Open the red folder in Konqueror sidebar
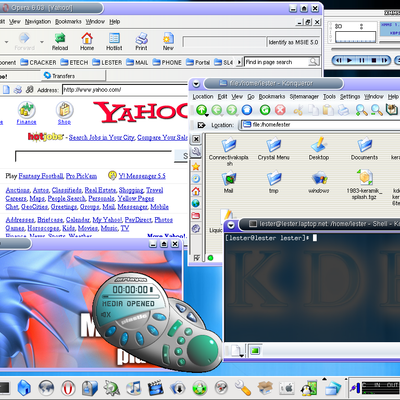The image size is (400, 400). click(x=196, y=216)
